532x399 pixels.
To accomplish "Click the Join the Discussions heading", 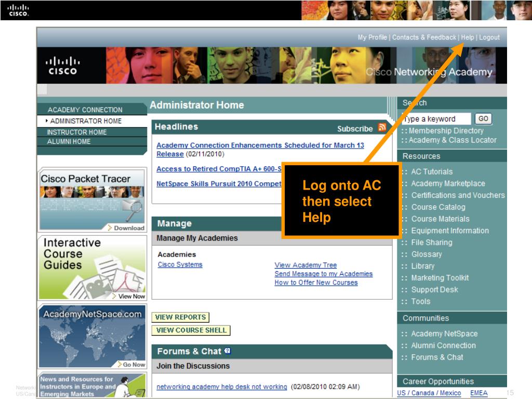I will (193, 366).
